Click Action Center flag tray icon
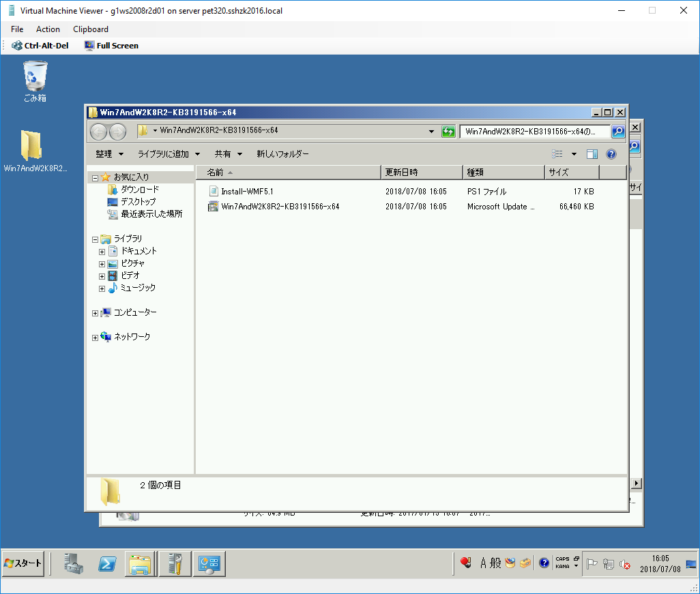This screenshot has height=594, width=700. pyautogui.click(x=592, y=564)
